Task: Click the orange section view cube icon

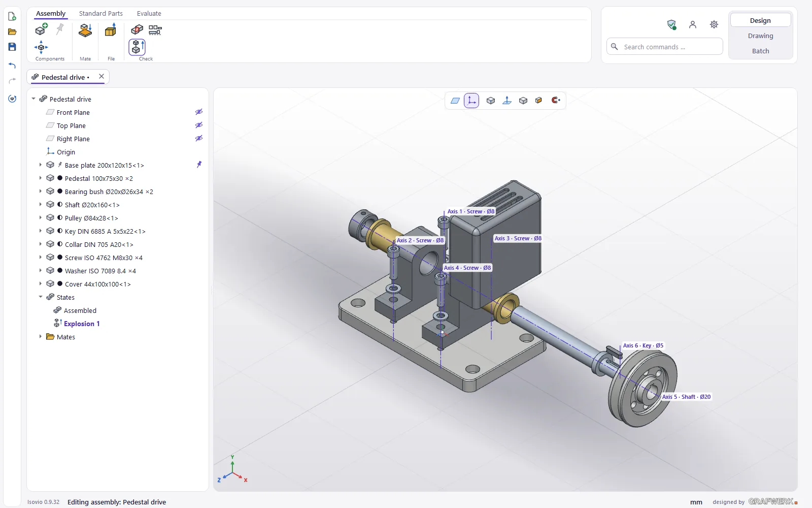Action: [538, 101]
